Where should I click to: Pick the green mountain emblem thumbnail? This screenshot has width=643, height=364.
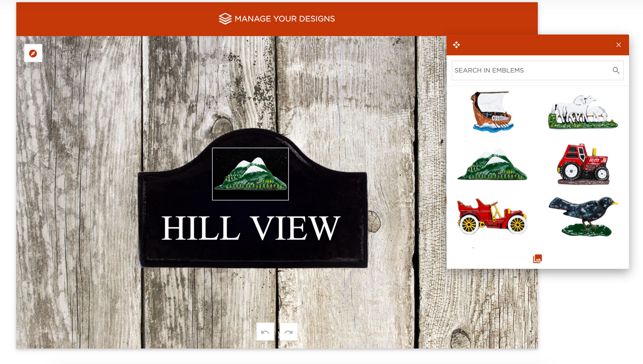point(492,164)
